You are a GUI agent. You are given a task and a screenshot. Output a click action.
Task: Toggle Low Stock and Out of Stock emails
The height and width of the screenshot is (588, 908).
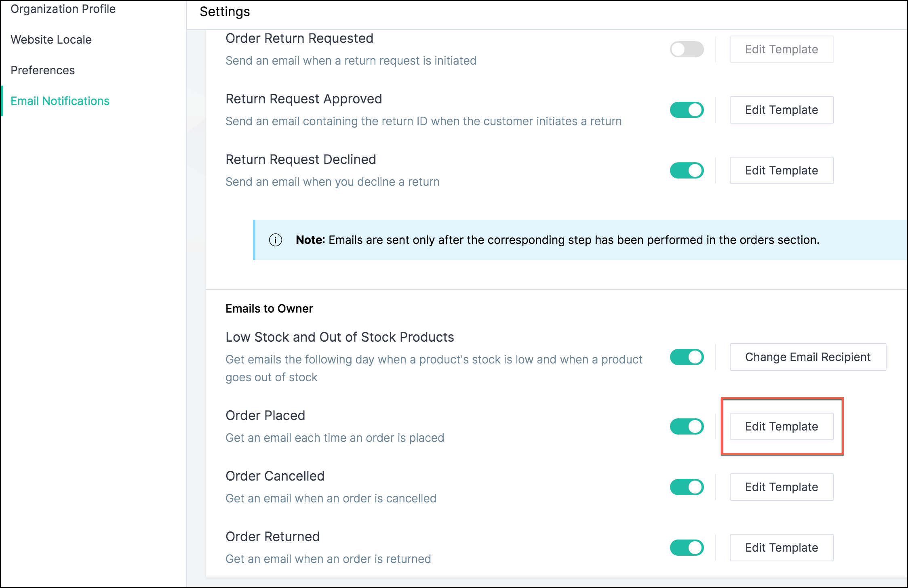687,357
